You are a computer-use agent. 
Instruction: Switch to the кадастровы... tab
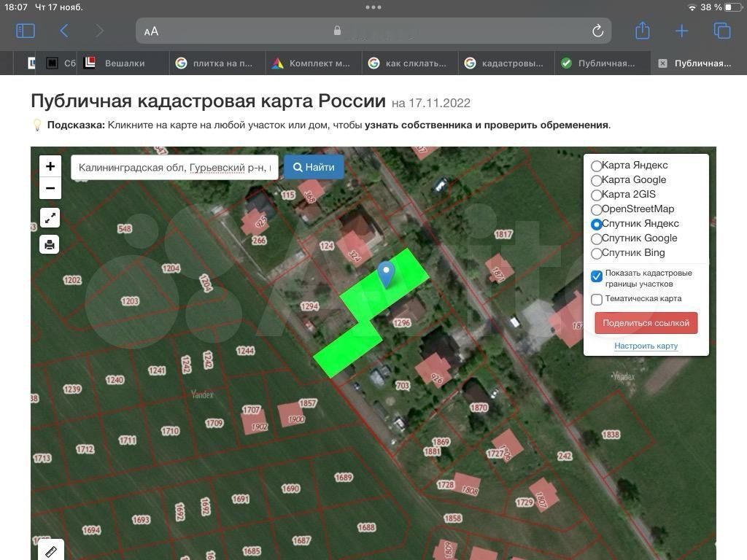click(x=506, y=63)
